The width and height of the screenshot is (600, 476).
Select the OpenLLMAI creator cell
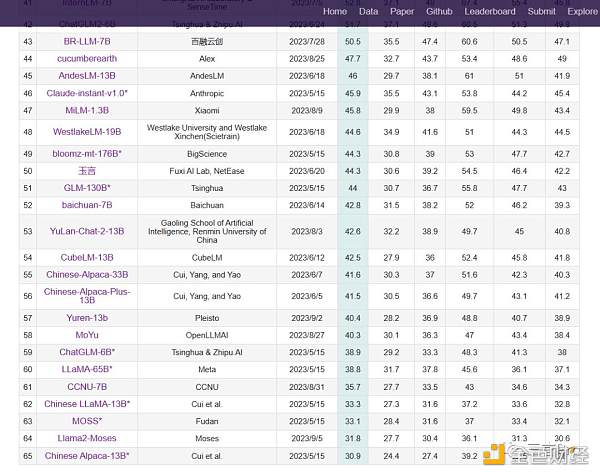207,335
